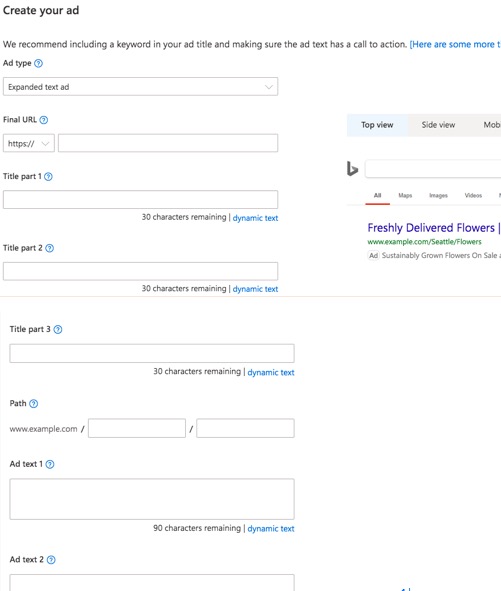The height and width of the screenshot is (591, 501).
Task: Open 'Here are some more' tips link
Action: tap(455, 44)
